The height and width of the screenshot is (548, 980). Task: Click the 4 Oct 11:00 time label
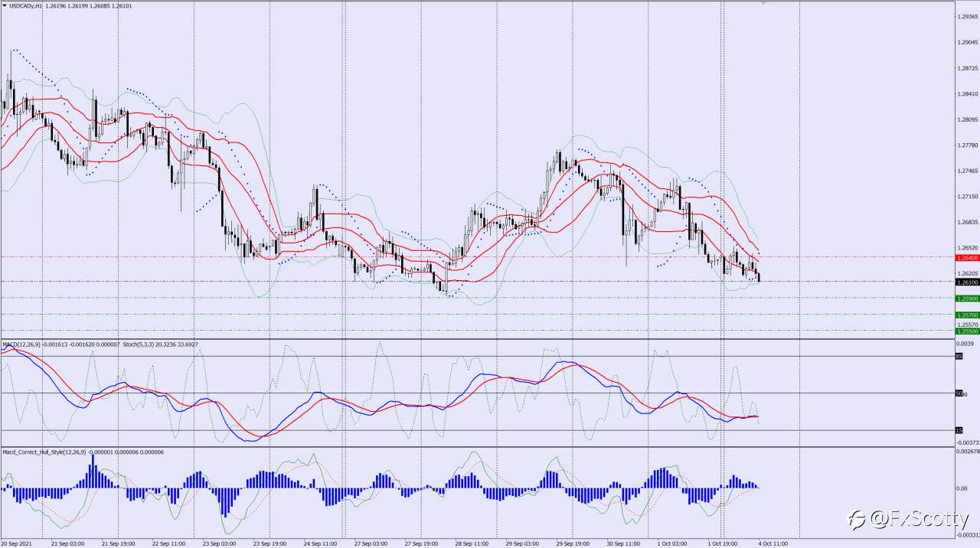773,543
